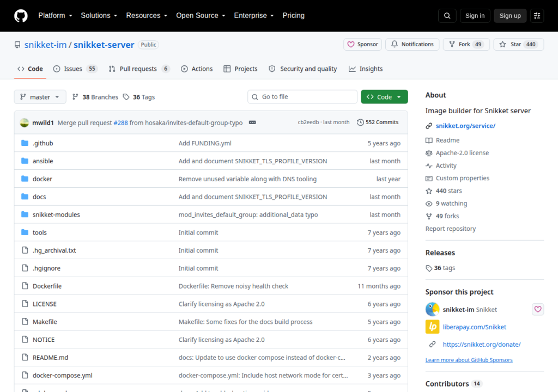Viewport: 558px width, 392px height.
Task: Expand the Enterprise menu
Action: pos(254,16)
